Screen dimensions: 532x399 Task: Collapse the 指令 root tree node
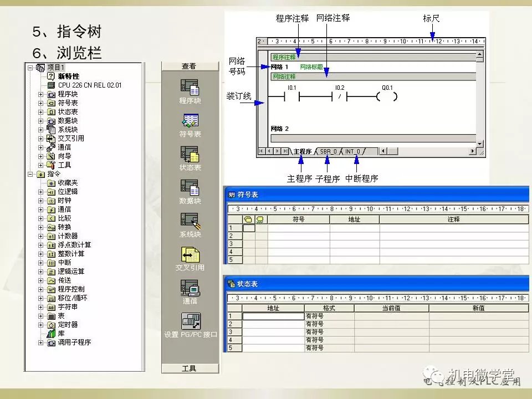30,174
